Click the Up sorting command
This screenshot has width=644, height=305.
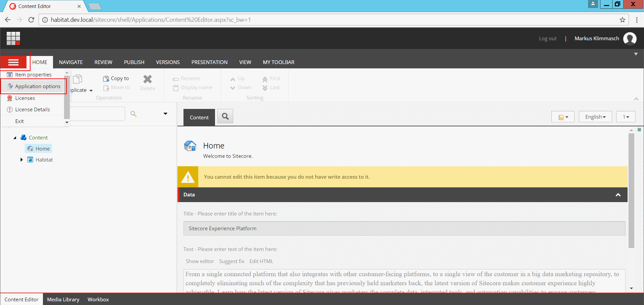(x=237, y=78)
